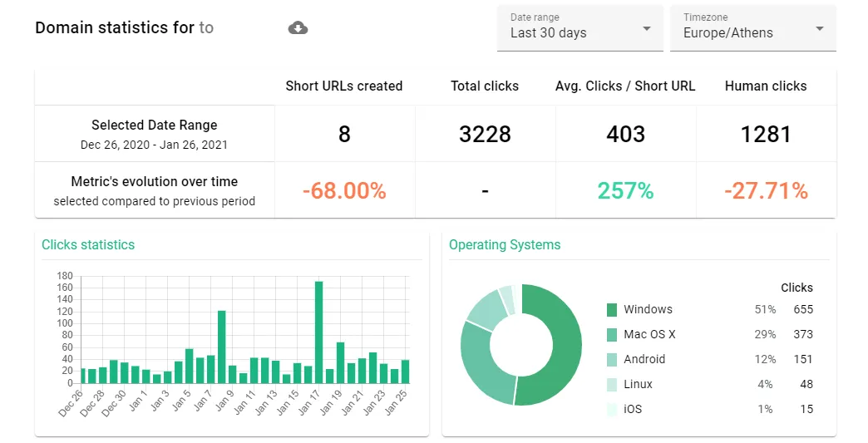Click the tallest bar in the clicks chart
Image resolution: width=868 pixels, height=443 pixels.
319,332
